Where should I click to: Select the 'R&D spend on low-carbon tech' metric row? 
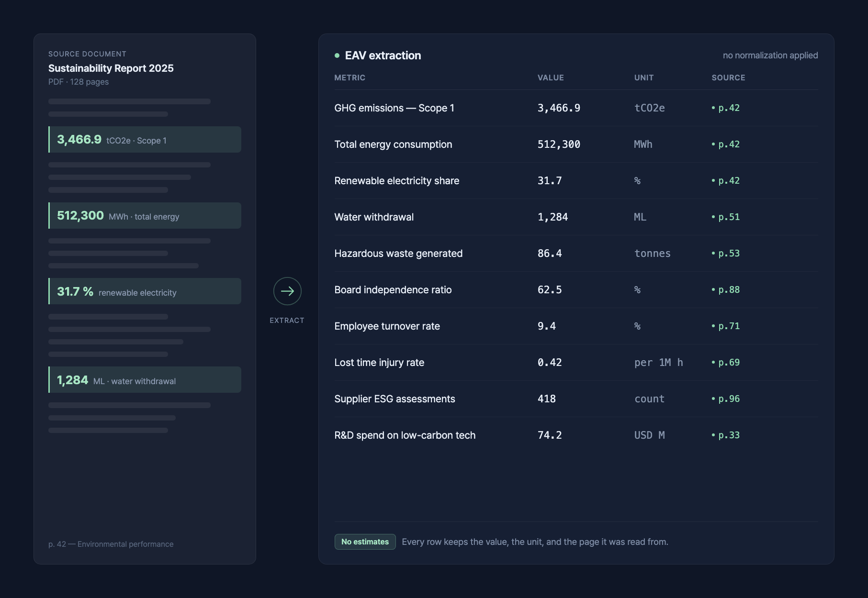point(576,435)
